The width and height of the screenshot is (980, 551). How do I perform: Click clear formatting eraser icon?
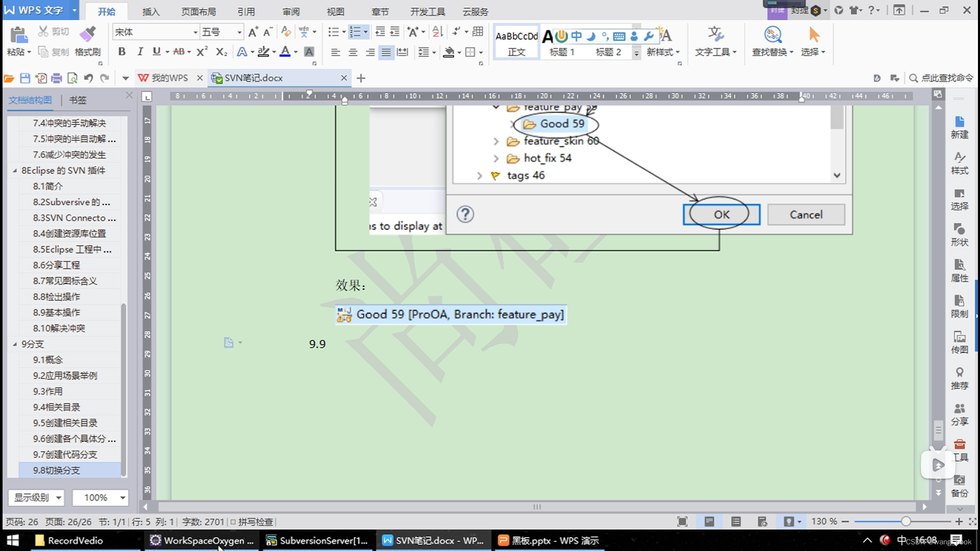click(x=286, y=32)
